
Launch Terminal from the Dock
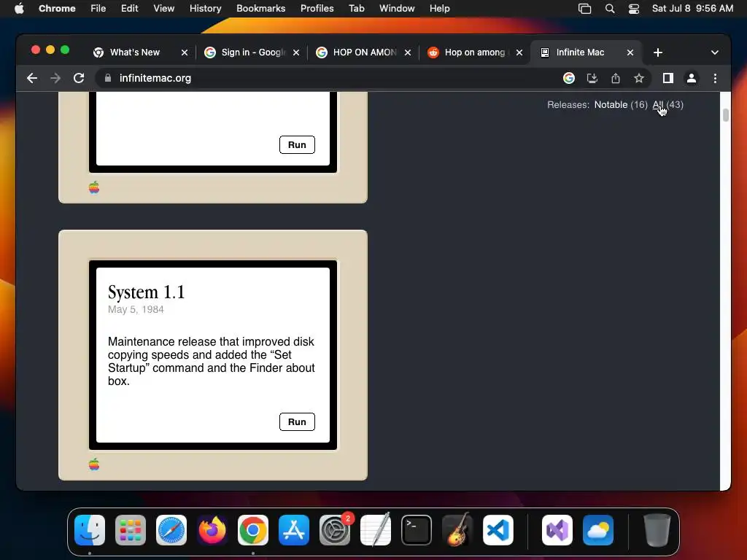pyautogui.click(x=417, y=530)
